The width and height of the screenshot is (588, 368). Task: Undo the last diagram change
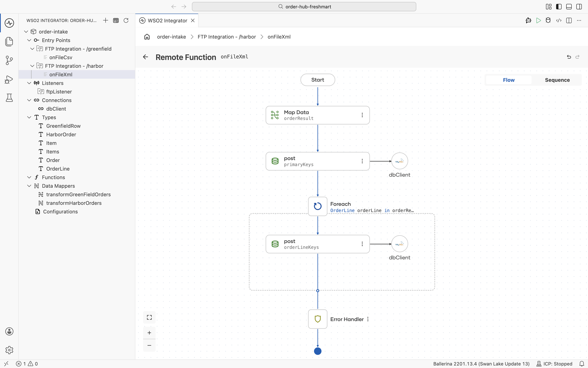(x=569, y=57)
